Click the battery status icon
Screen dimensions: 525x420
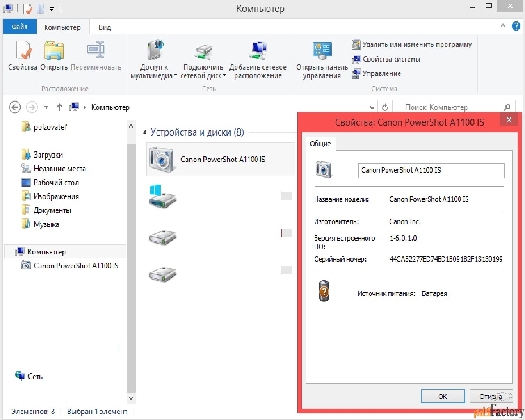pyautogui.click(x=324, y=291)
